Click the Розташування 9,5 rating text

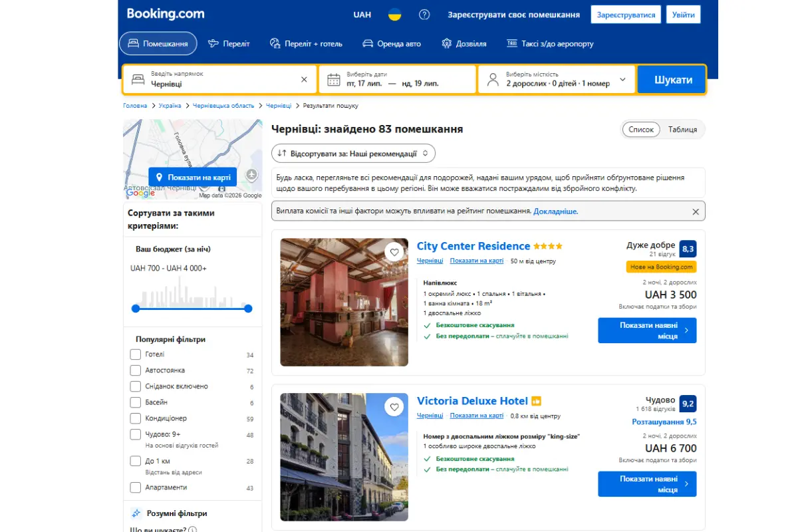[x=664, y=422]
